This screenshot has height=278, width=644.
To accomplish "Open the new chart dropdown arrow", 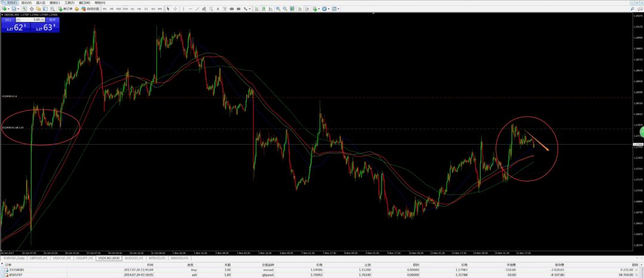I will [10, 9].
